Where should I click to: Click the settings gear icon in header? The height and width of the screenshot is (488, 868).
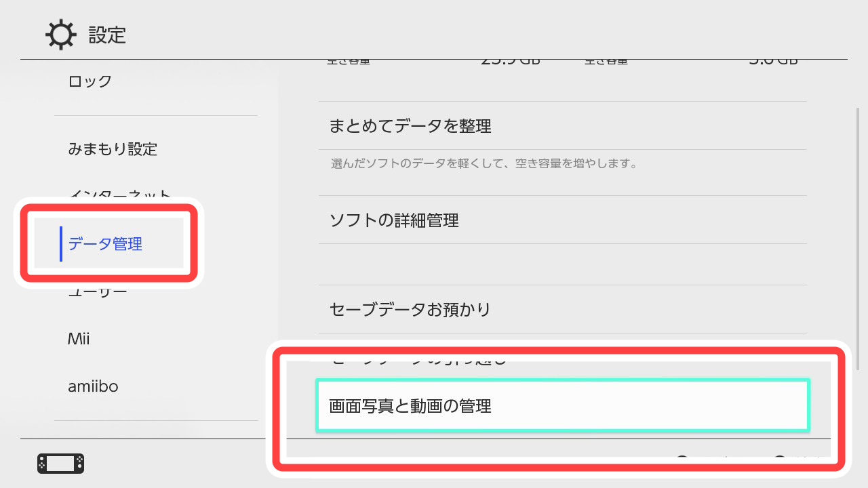click(x=60, y=35)
